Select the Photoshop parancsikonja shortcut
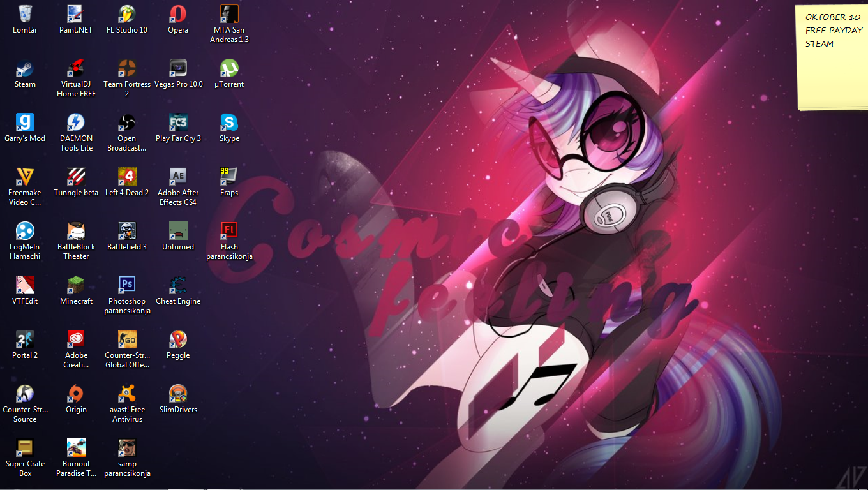 coord(127,285)
